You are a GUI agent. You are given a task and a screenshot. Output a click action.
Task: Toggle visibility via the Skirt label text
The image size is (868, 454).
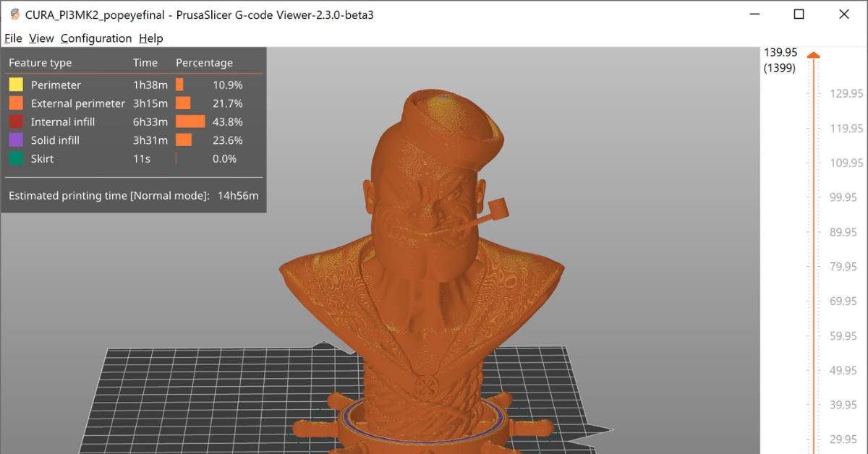(42, 159)
